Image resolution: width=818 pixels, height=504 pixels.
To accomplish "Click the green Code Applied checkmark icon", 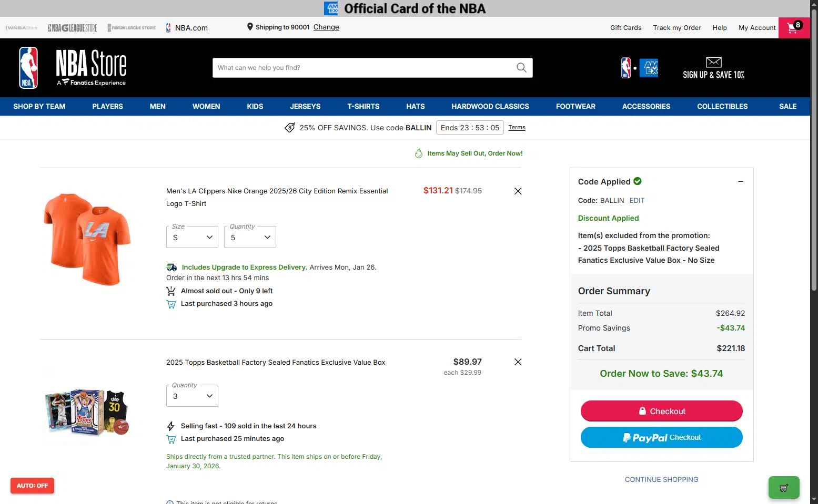I will point(638,181).
